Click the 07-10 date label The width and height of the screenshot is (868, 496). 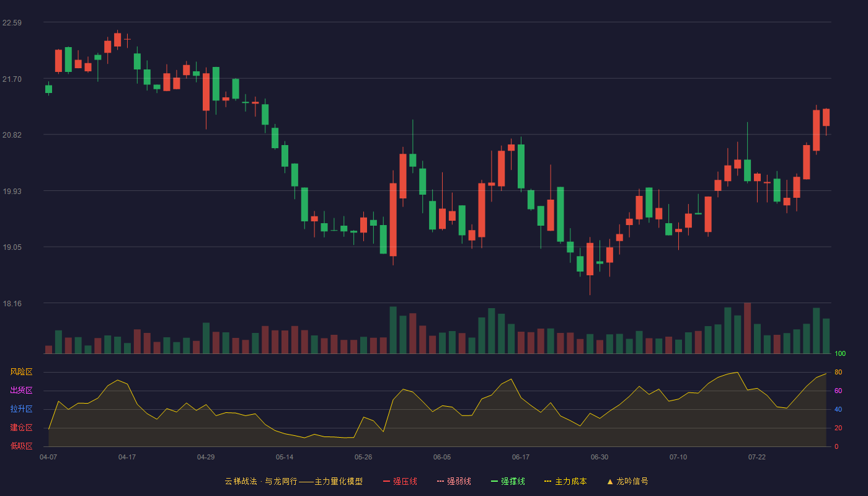point(678,457)
